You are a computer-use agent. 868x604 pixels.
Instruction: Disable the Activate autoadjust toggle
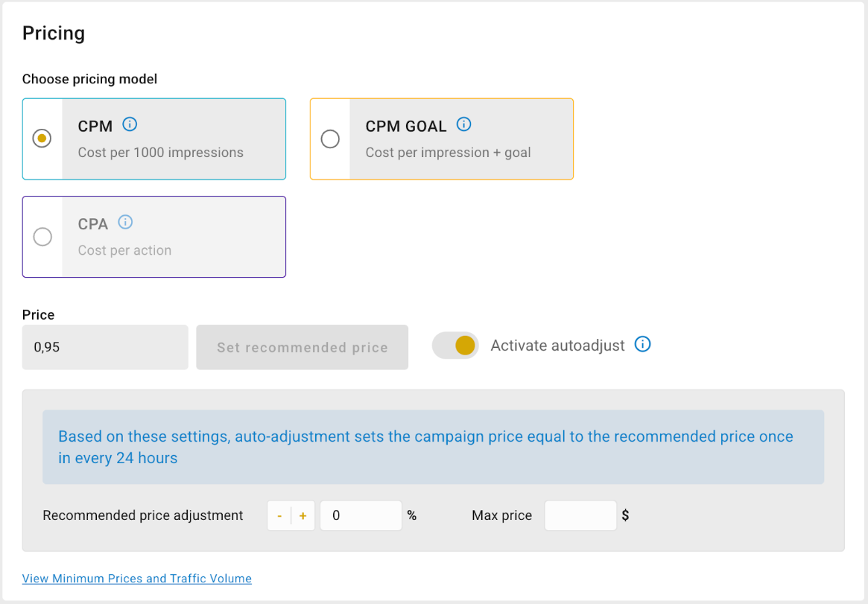tap(456, 346)
